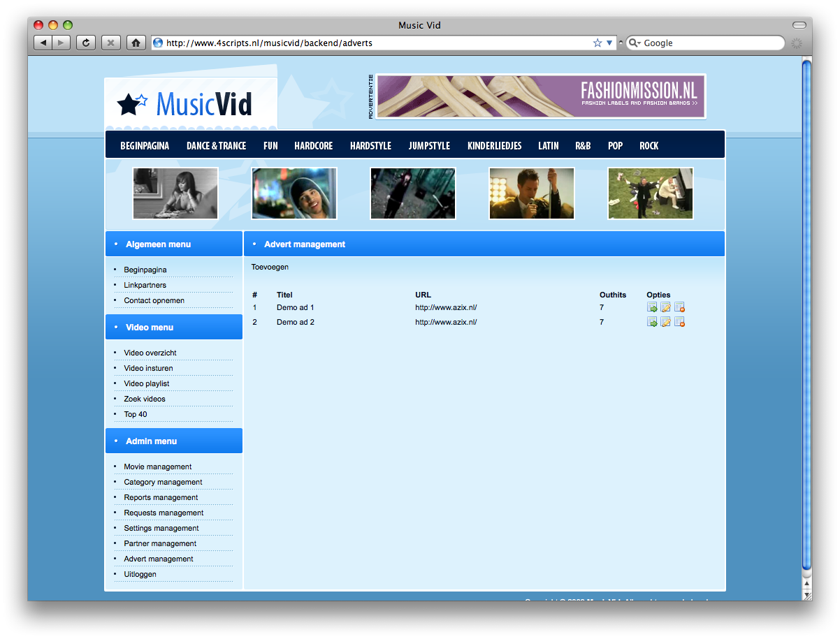Click the Fashionmission.nl advertisement banner
840x639 pixels.
[541, 96]
